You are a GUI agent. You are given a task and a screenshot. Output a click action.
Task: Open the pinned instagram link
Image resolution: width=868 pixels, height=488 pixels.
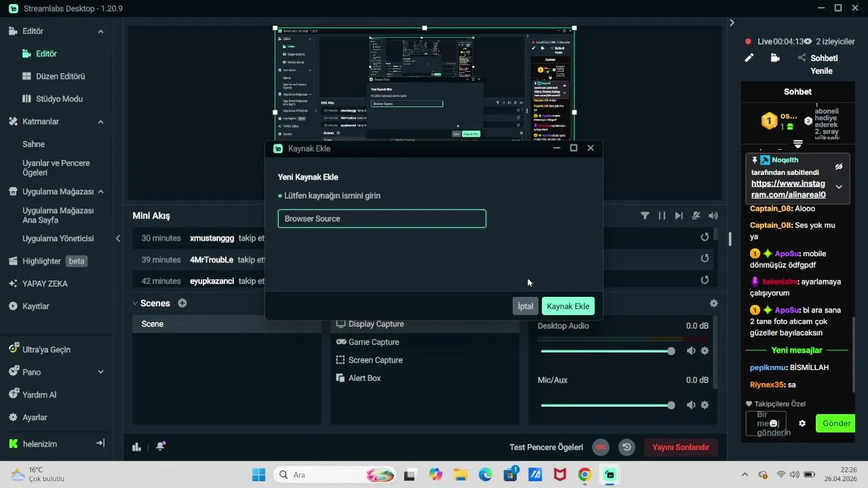tap(788, 189)
